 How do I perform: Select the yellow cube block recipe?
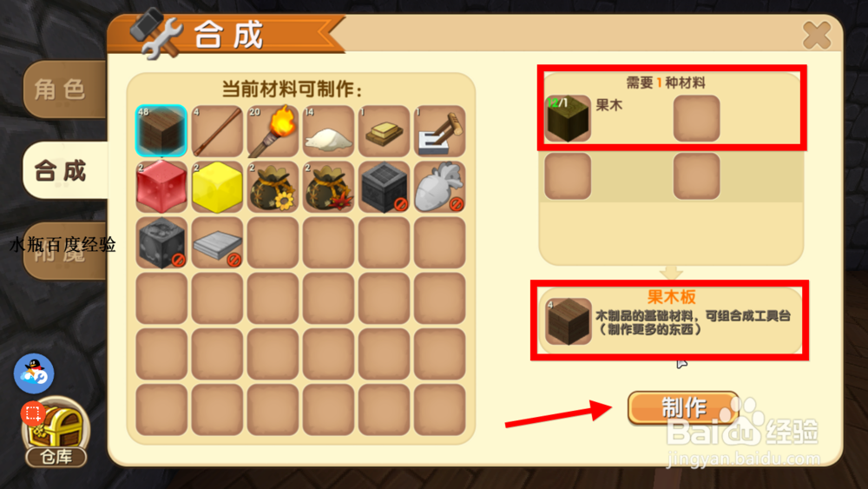(x=217, y=187)
